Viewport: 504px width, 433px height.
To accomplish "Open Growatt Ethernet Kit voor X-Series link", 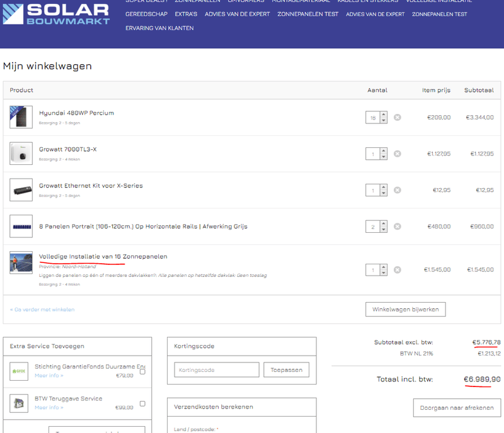I will coord(91,186).
